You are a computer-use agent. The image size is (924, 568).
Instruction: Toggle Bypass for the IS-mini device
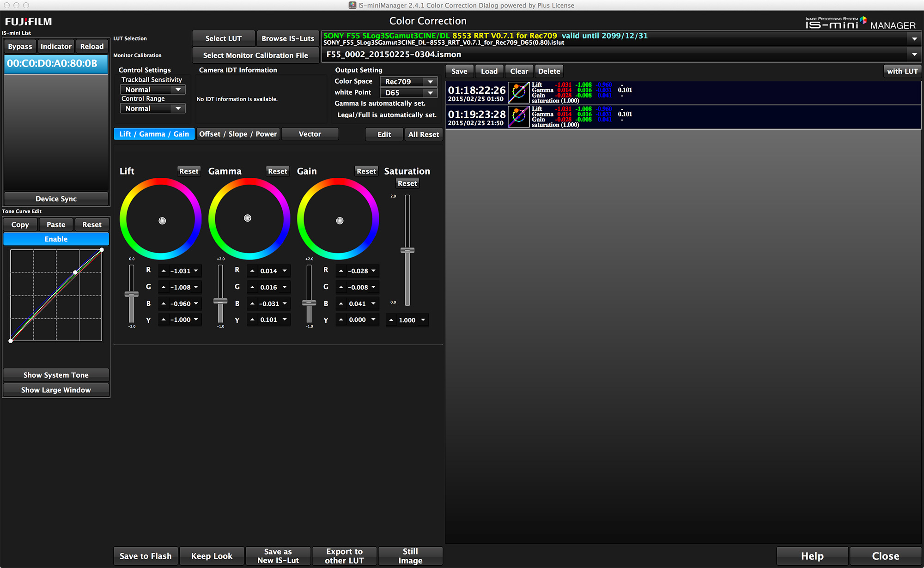[20, 46]
